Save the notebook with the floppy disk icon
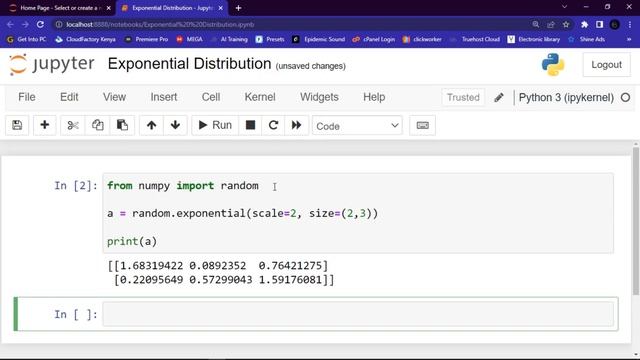Screen dimensions: 640x360 (17, 125)
